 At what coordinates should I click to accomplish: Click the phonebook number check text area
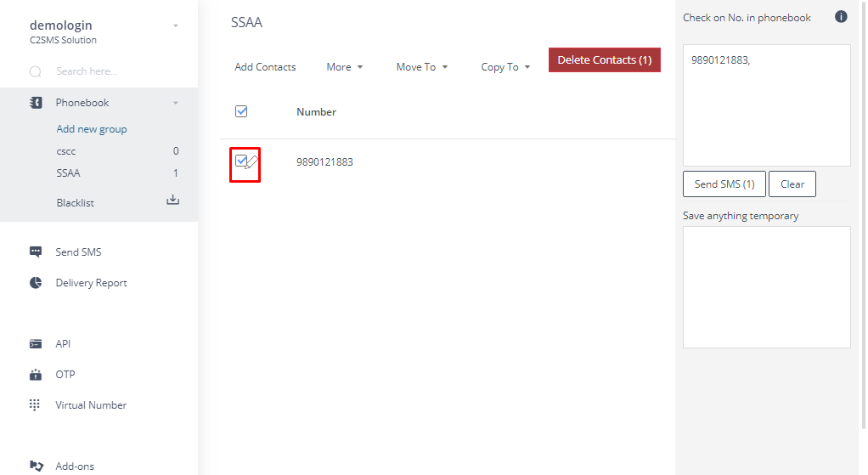(767, 105)
